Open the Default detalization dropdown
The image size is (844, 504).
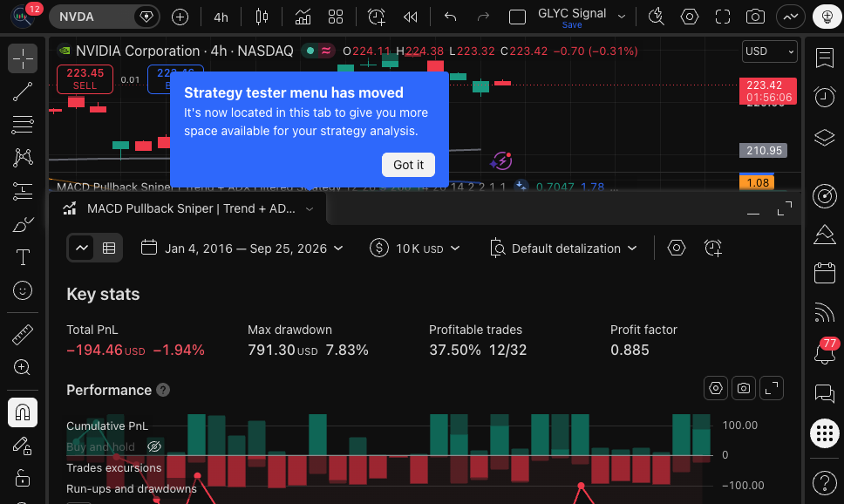[564, 249]
